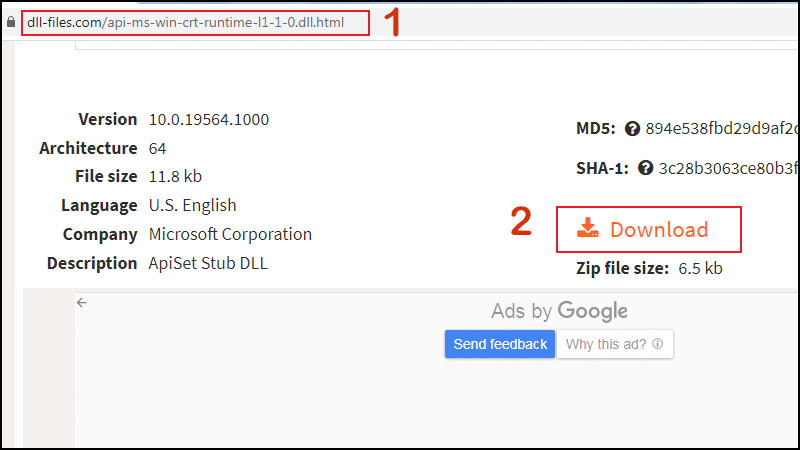Image resolution: width=800 pixels, height=450 pixels.
Task: Click the Architecture label
Action: tap(88, 148)
